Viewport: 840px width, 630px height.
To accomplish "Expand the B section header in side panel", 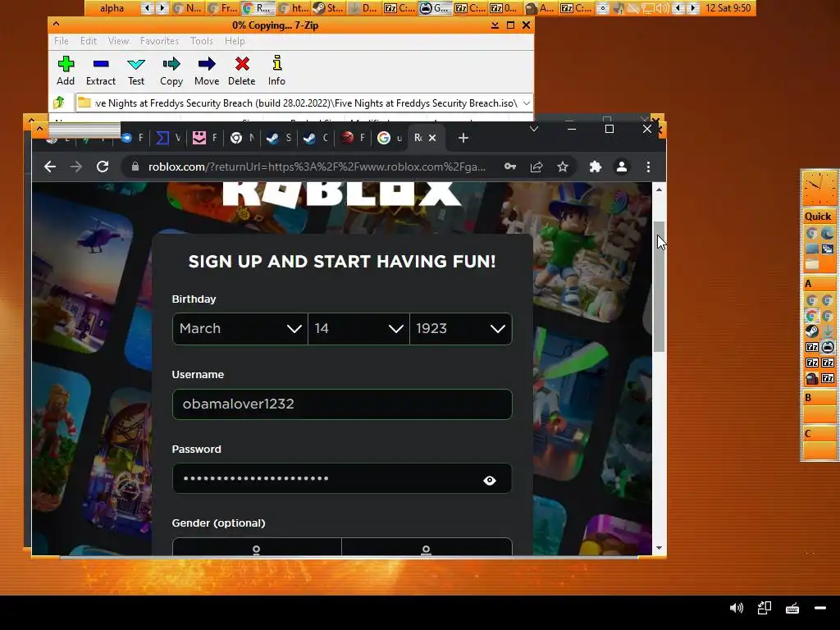I will pos(818,398).
